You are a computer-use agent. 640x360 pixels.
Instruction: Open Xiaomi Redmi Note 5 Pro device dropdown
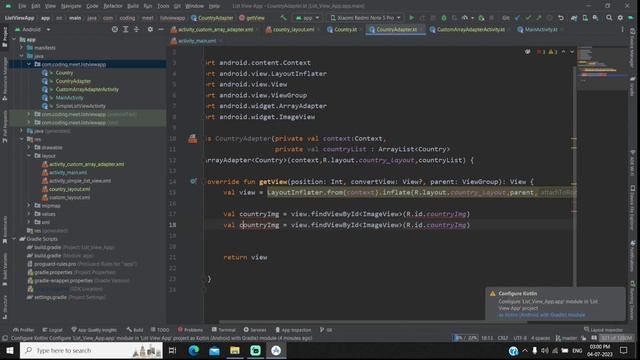tap(365, 18)
